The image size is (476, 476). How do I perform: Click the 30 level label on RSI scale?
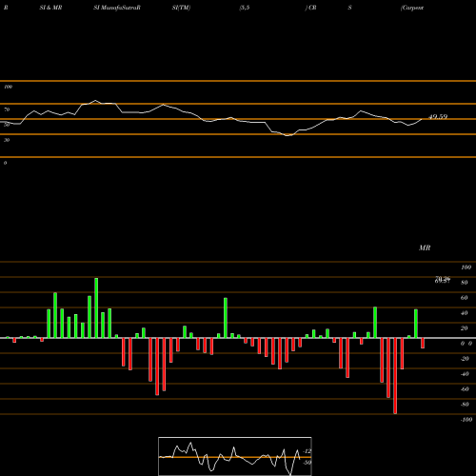pyautogui.click(x=7, y=140)
